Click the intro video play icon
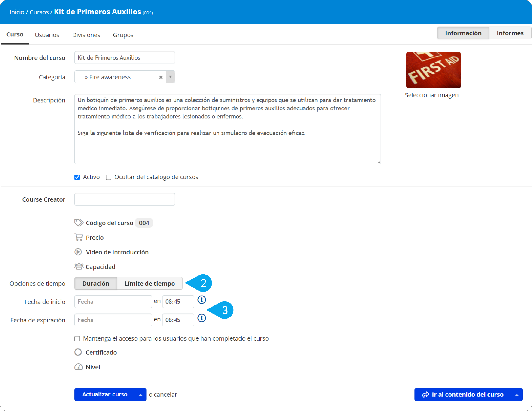Screen dimensions: 532x411 tap(78, 252)
